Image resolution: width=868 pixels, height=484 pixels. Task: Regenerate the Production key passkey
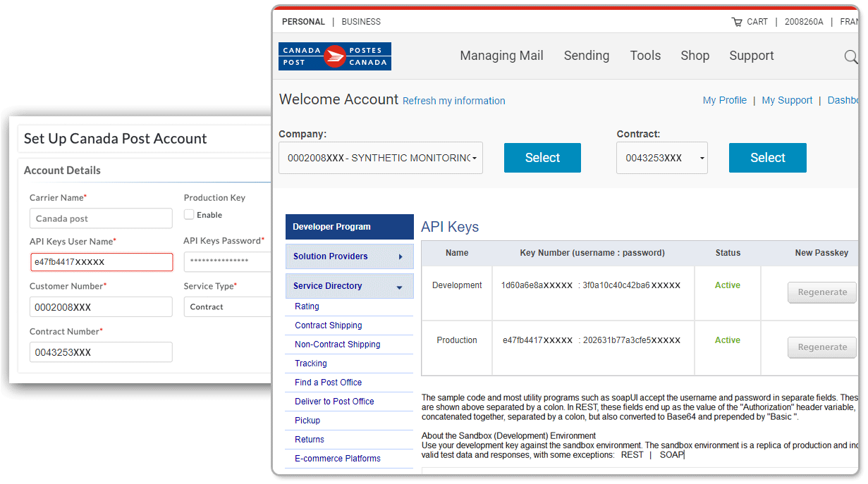point(822,347)
